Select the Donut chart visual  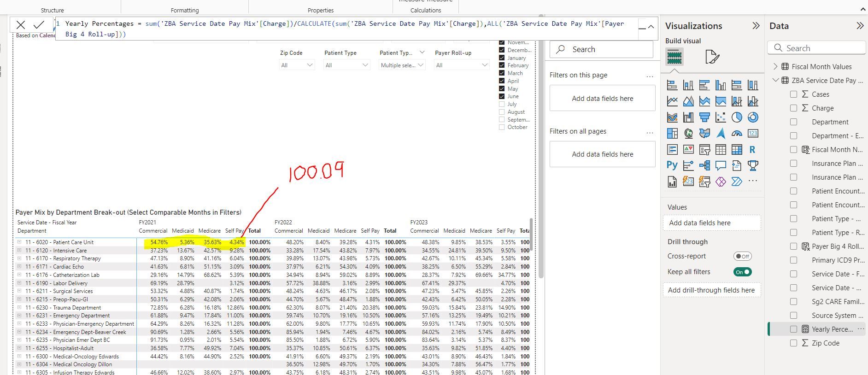point(753,117)
